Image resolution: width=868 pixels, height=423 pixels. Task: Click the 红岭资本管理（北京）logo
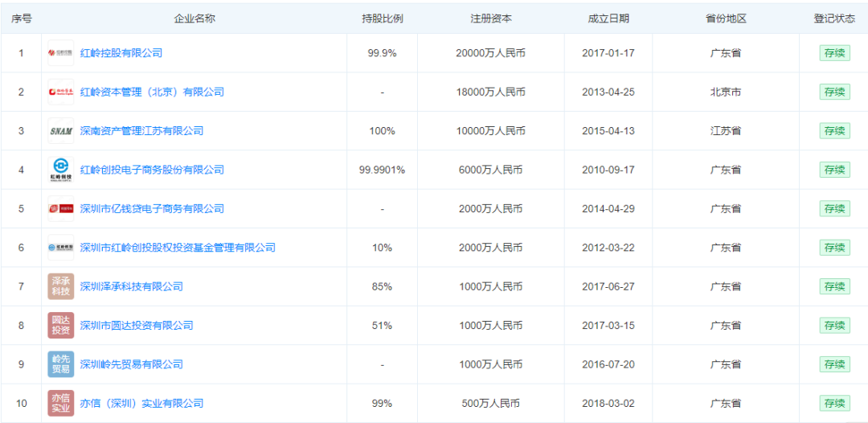coord(61,92)
